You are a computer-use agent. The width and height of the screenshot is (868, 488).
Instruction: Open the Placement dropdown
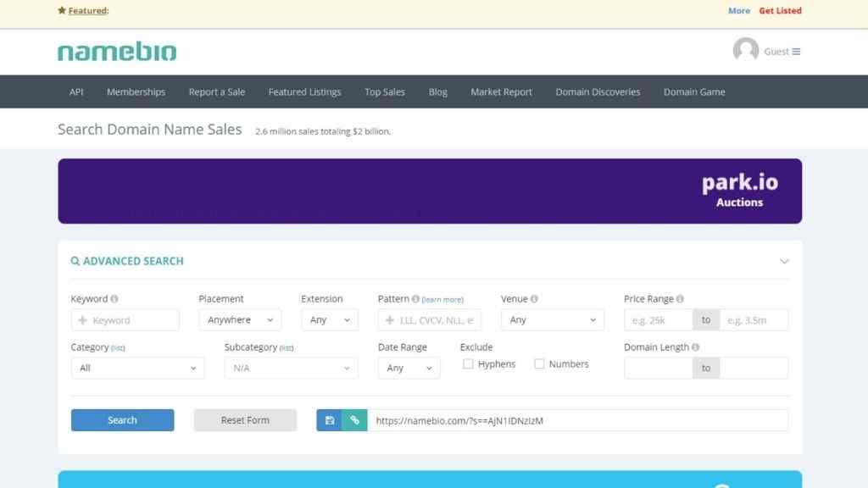(240, 319)
